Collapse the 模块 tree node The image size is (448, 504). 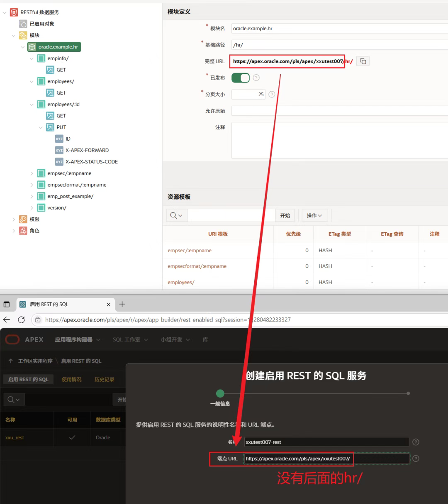(14, 36)
